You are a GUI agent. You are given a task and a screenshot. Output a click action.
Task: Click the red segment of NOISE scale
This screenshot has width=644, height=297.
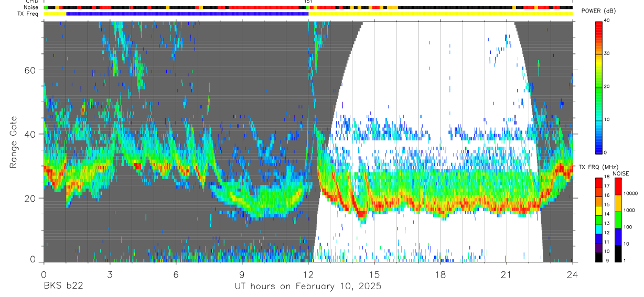point(618,186)
